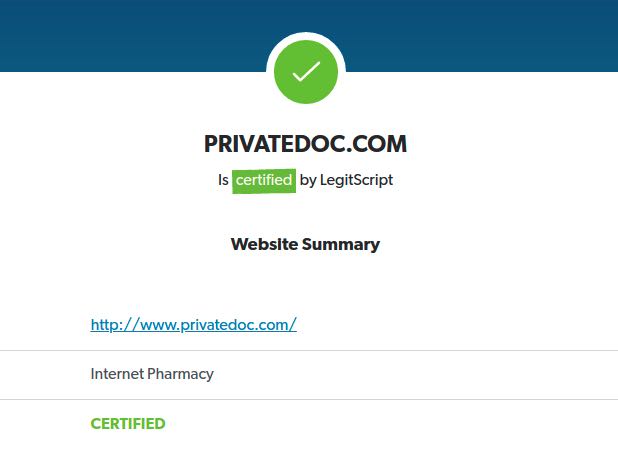
Task: Select the PRIVATEDOC.COM heading
Action: 305,144
